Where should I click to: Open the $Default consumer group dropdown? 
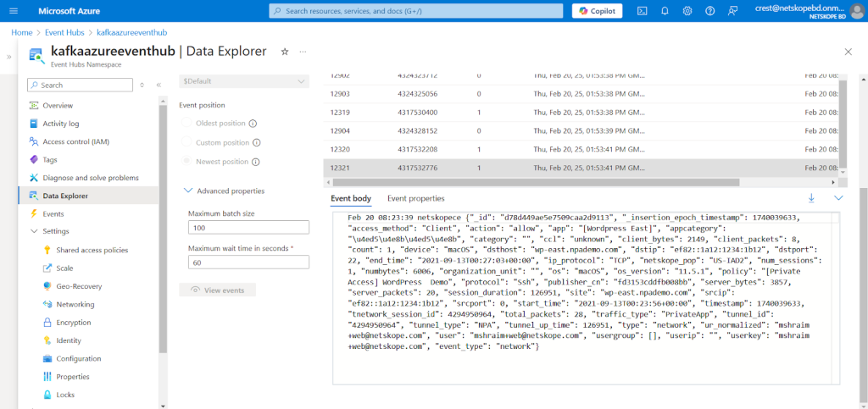[244, 81]
